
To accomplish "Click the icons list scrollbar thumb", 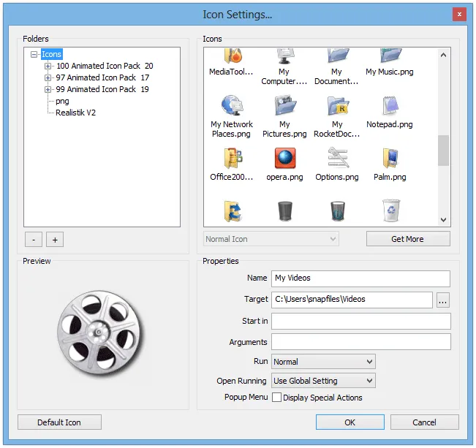I will tap(443, 151).
